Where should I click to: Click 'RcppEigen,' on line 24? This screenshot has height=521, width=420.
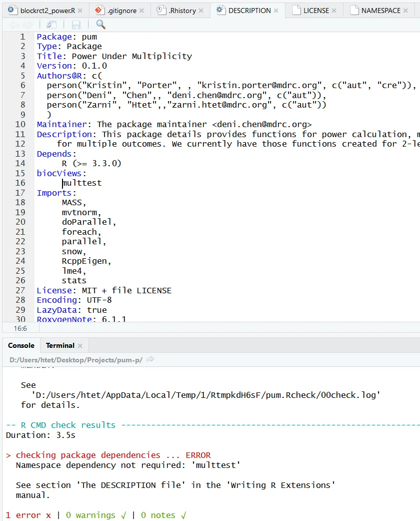pos(86,261)
